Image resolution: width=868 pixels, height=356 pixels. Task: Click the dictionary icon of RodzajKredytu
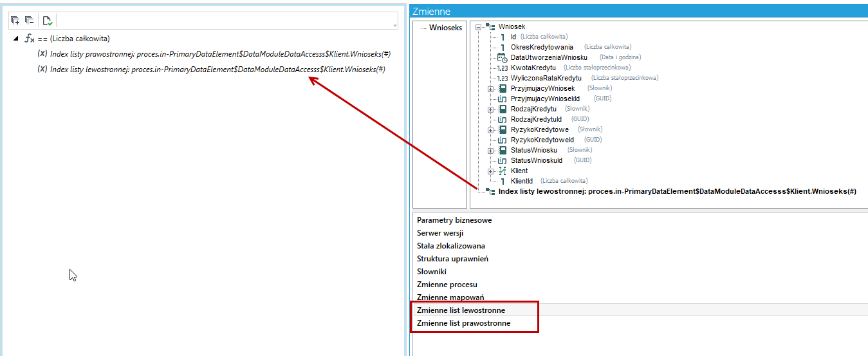(503, 109)
